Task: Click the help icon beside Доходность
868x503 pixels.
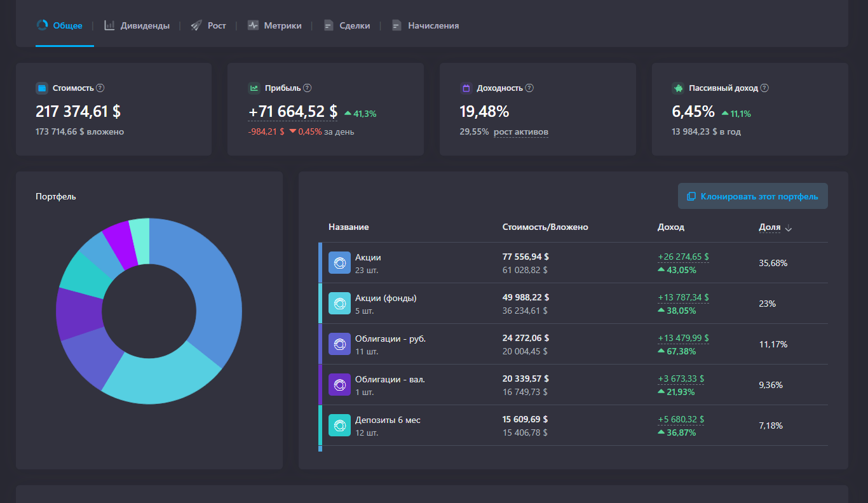Action: tap(529, 88)
